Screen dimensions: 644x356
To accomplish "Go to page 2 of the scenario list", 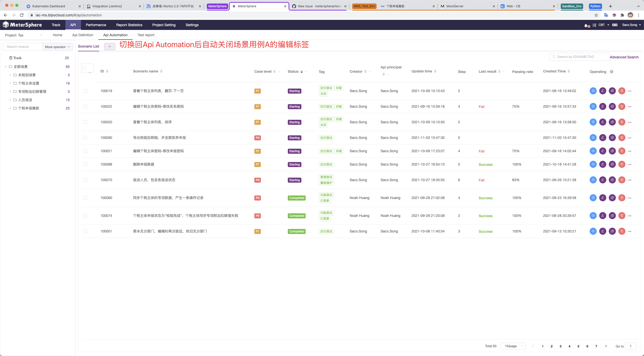I will tap(552, 346).
